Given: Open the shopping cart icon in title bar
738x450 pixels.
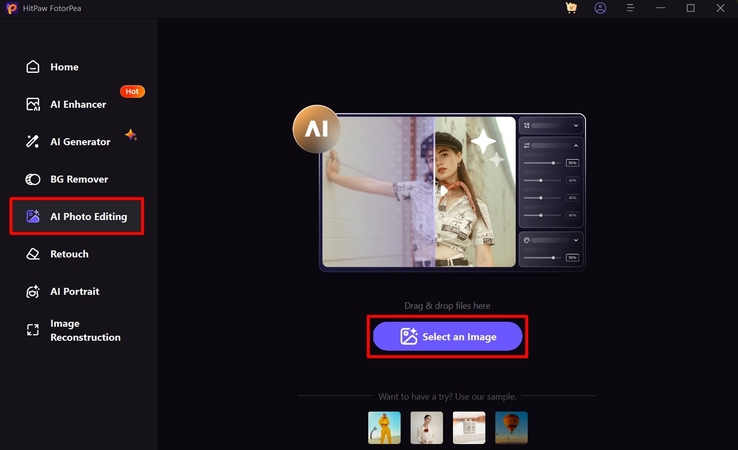Looking at the screenshot, I should point(571,8).
